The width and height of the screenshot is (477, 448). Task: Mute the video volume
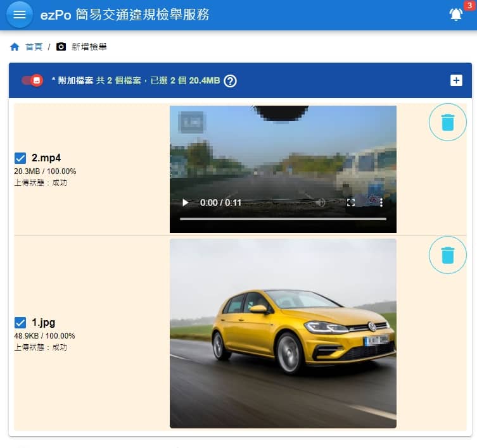point(321,202)
